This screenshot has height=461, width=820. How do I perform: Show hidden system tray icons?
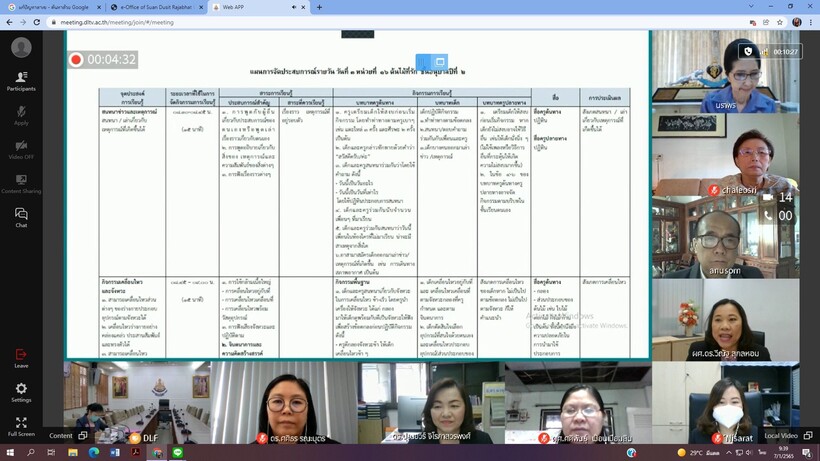pyautogui.click(x=728, y=453)
